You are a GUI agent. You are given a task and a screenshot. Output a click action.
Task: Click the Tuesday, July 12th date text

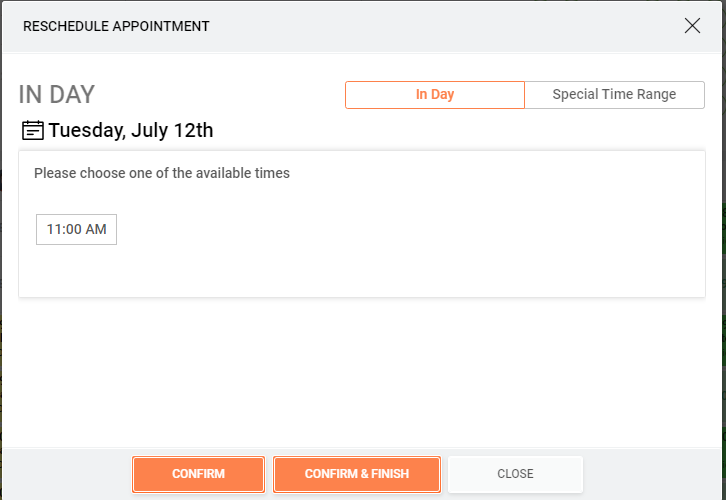tap(131, 131)
